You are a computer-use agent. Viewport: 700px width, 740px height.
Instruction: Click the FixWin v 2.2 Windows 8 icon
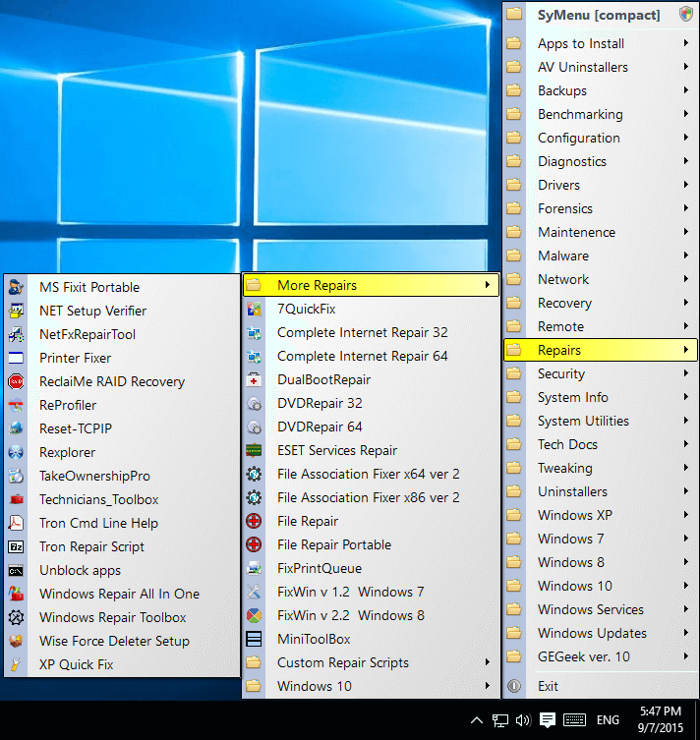point(254,615)
